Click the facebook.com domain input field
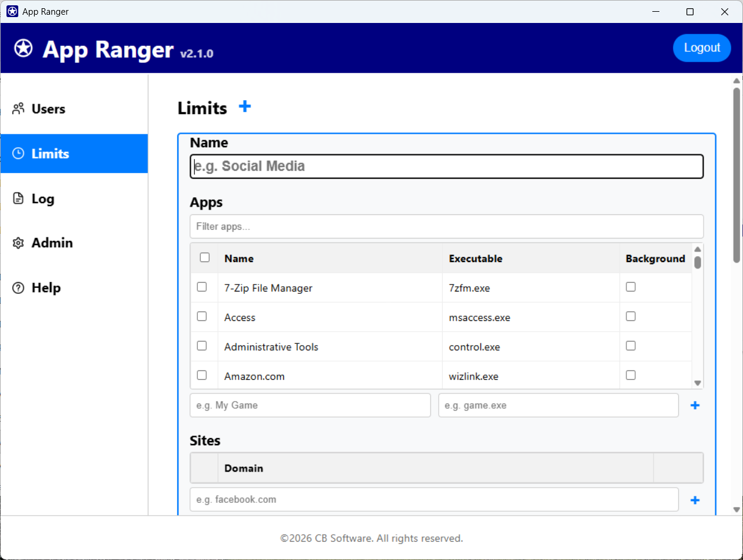 tap(434, 499)
